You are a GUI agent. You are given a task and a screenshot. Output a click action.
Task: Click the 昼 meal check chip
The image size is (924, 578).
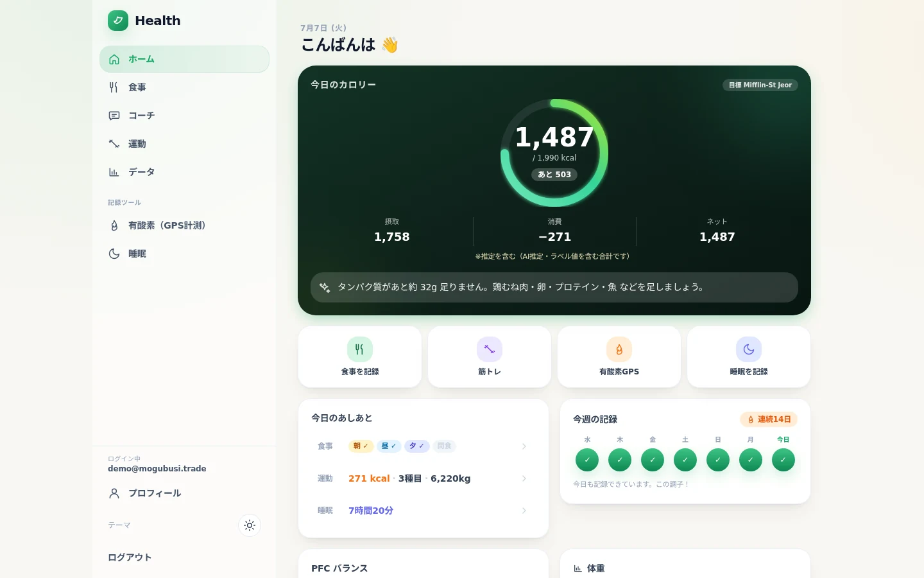(x=389, y=446)
